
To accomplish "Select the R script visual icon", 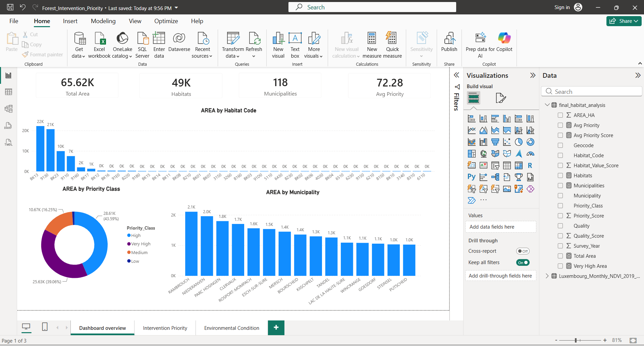I will pos(530,166).
